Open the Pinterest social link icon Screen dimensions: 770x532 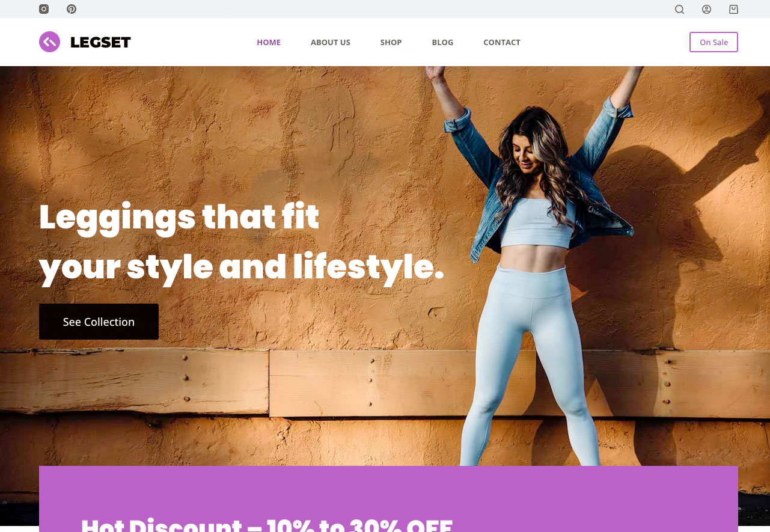72,9
